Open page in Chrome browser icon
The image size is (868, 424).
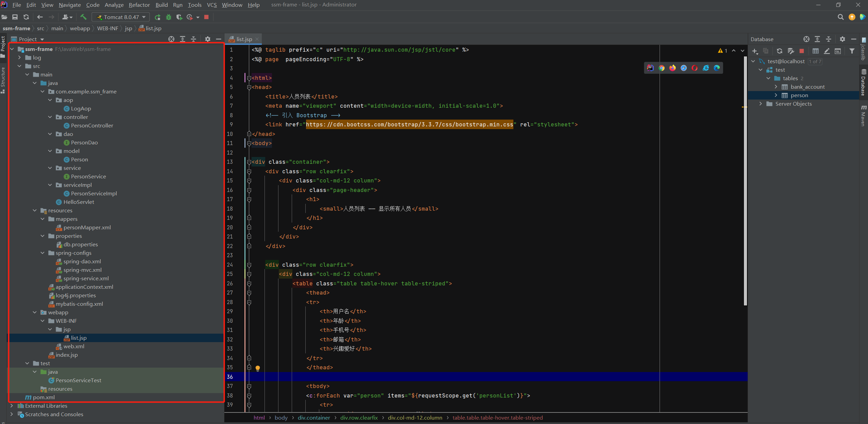click(661, 68)
